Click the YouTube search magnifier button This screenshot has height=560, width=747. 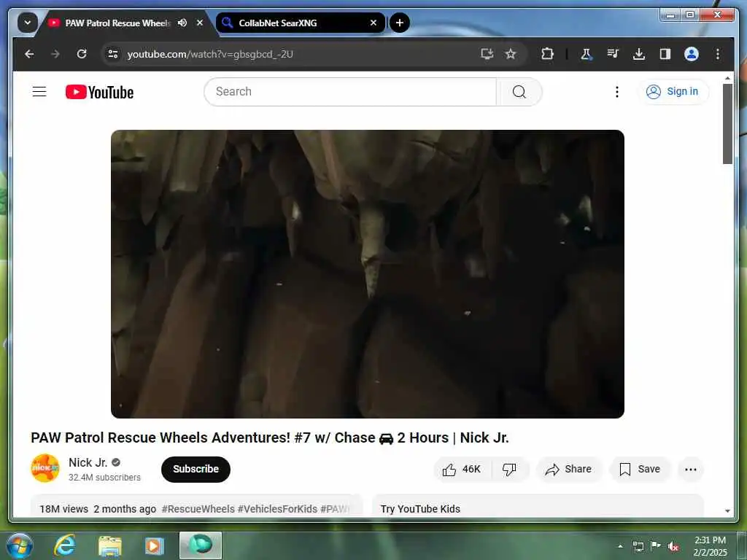(519, 91)
